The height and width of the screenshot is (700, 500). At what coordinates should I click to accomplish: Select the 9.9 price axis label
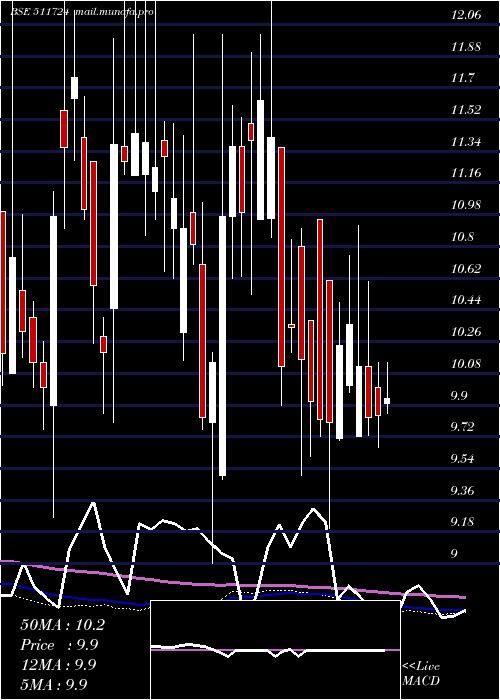(459, 396)
